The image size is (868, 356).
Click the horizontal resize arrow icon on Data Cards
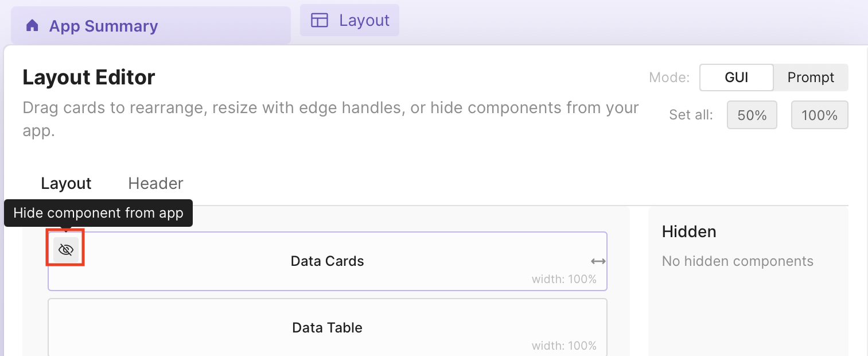tap(597, 261)
